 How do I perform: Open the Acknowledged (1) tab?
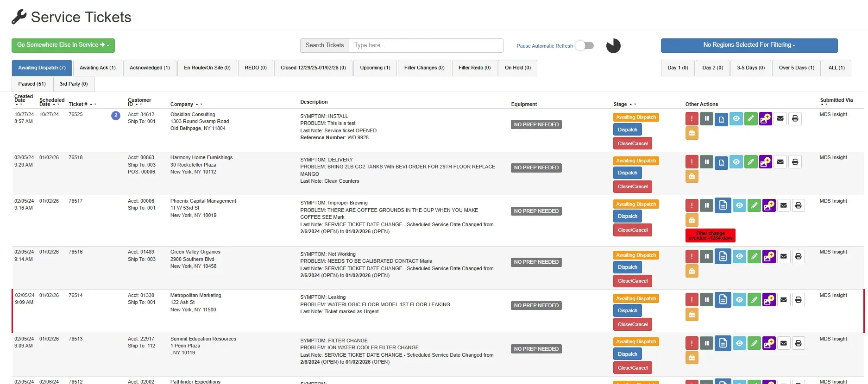point(150,68)
